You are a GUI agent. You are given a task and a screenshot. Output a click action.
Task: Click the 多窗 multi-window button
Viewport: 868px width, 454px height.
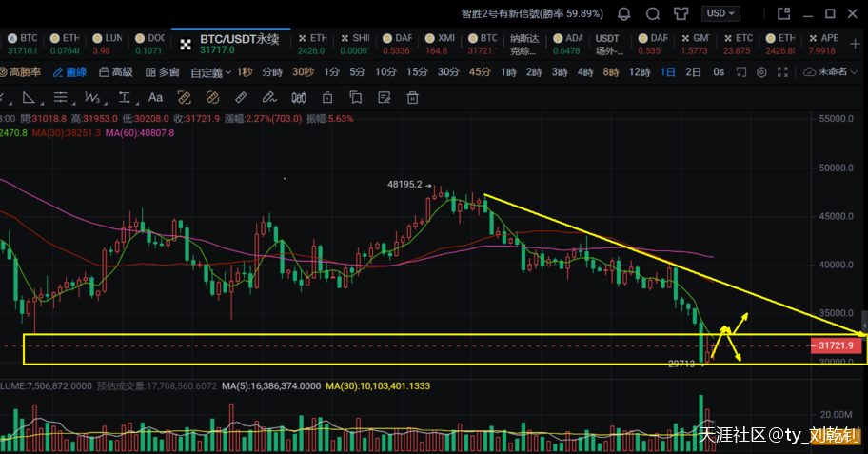pos(163,72)
